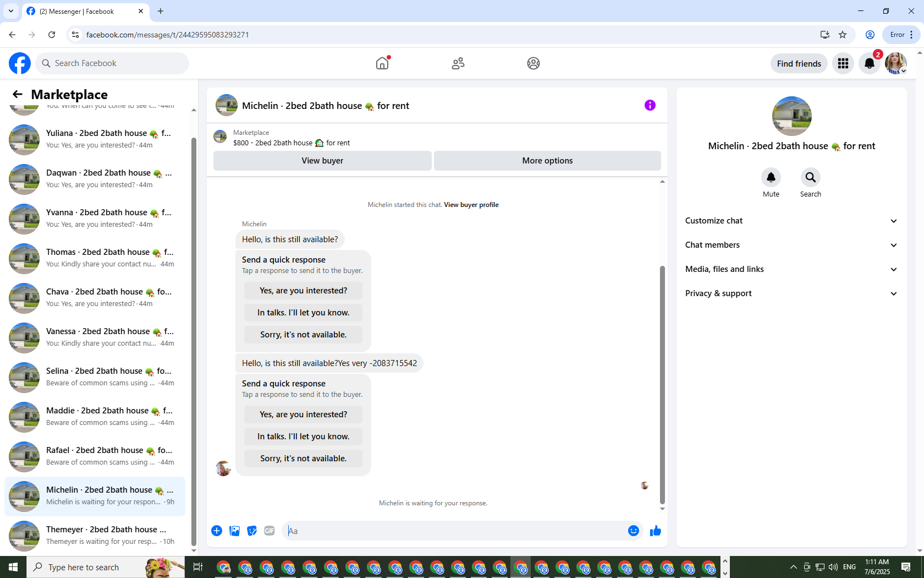The width and height of the screenshot is (924, 578).
Task: Install app icon in address bar
Action: (x=824, y=35)
